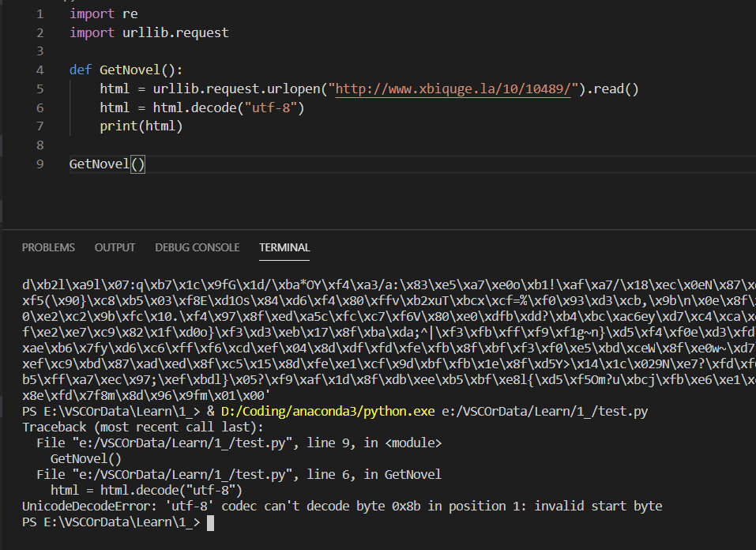Screen dimensions: 756x550
Task: Place cursor on 'import re' line
Action: pyautogui.click(x=103, y=14)
